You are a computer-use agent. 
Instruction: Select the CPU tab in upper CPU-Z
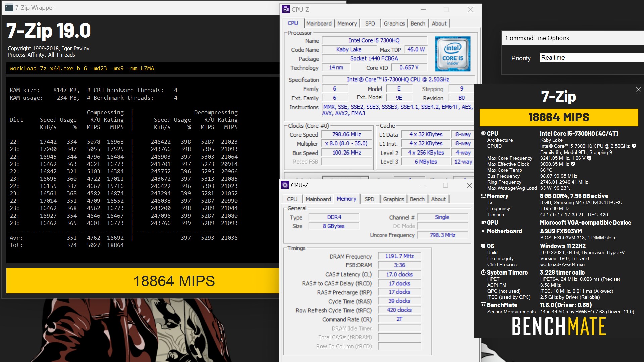293,23
